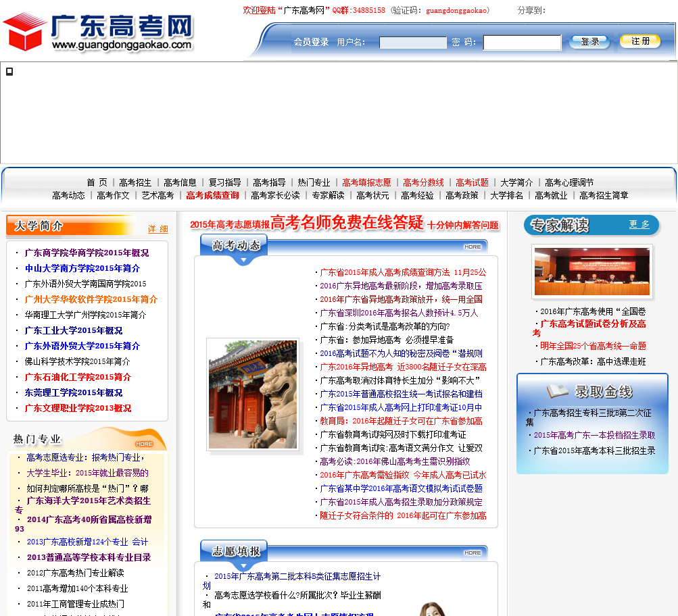The height and width of the screenshot is (616, 678).
Task: Click 详细 link in 大学简介 header
Action: click(158, 228)
